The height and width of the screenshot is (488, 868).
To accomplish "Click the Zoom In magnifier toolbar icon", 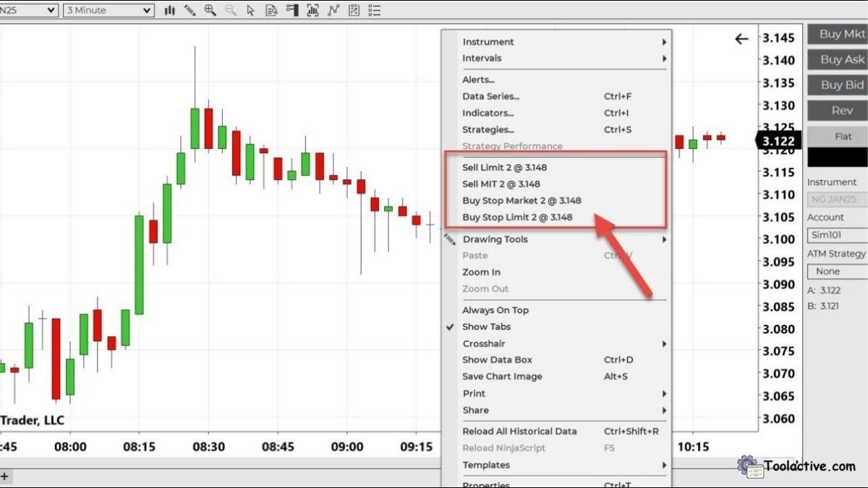I will tap(210, 10).
